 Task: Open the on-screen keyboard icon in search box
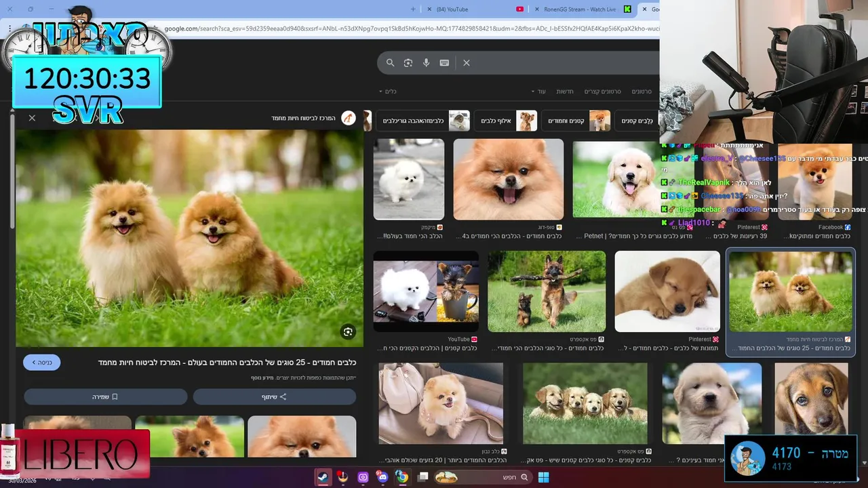[444, 62]
